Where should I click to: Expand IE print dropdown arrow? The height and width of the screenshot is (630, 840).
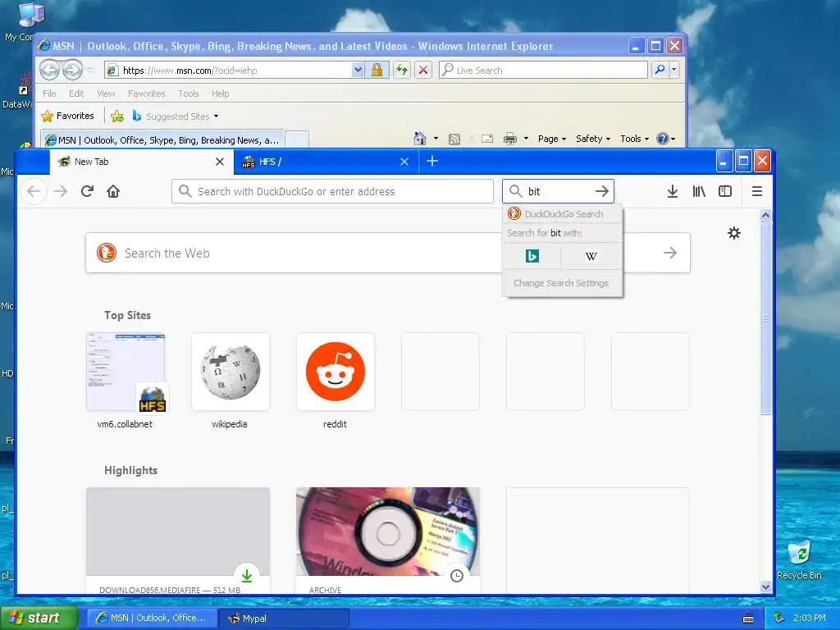526,139
